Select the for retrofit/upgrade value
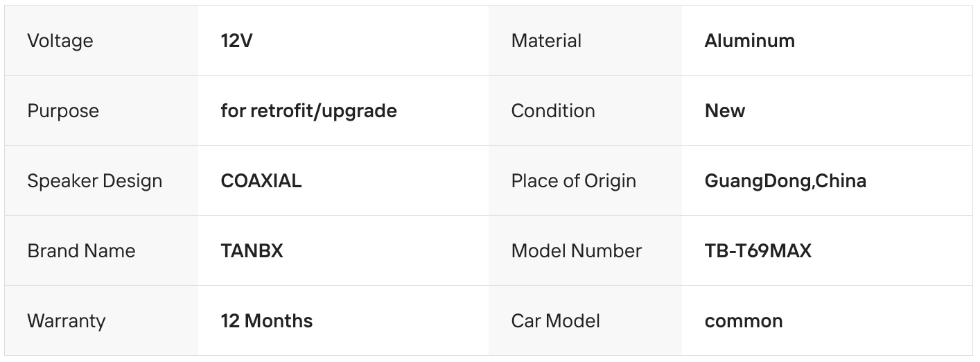The image size is (980, 362). pyautogui.click(x=308, y=111)
